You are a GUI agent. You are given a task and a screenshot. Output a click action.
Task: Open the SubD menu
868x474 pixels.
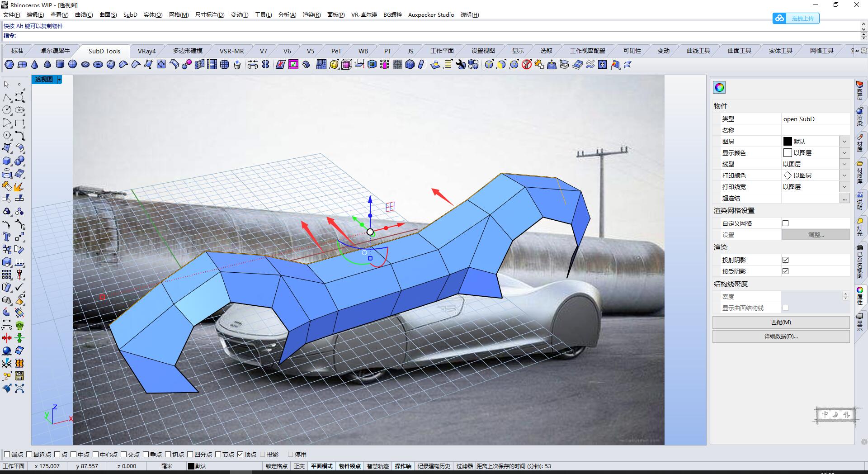pos(130,15)
